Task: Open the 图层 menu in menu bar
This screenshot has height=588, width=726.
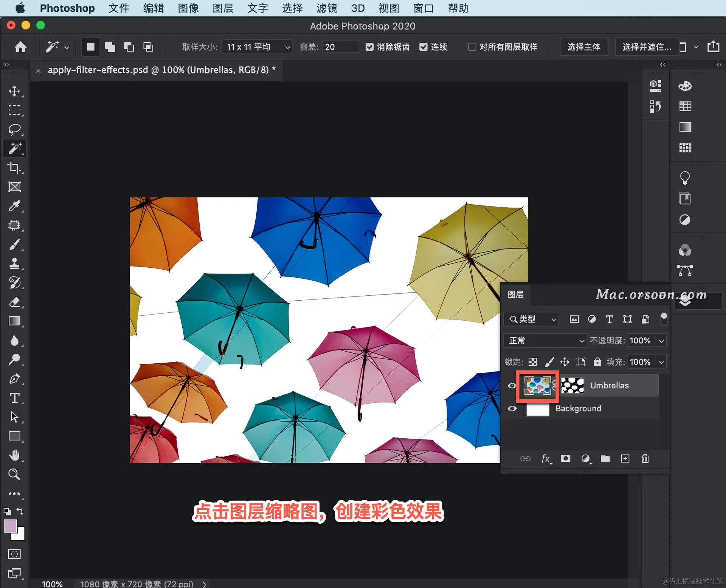Action: pyautogui.click(x=223, y=8)
